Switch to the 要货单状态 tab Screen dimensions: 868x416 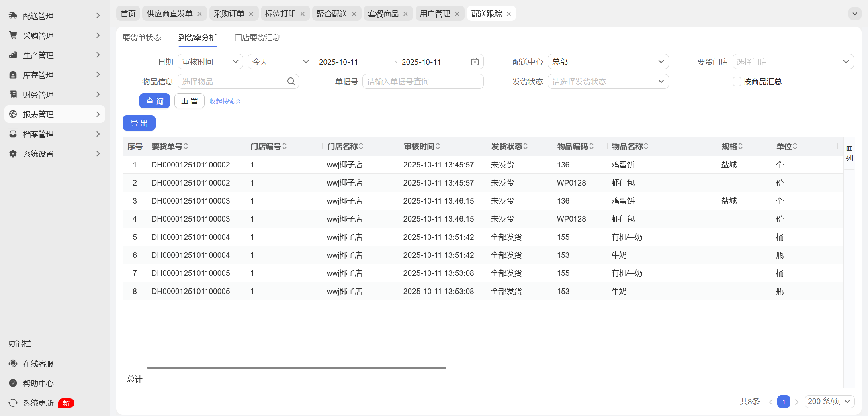(x=141, y=37)
